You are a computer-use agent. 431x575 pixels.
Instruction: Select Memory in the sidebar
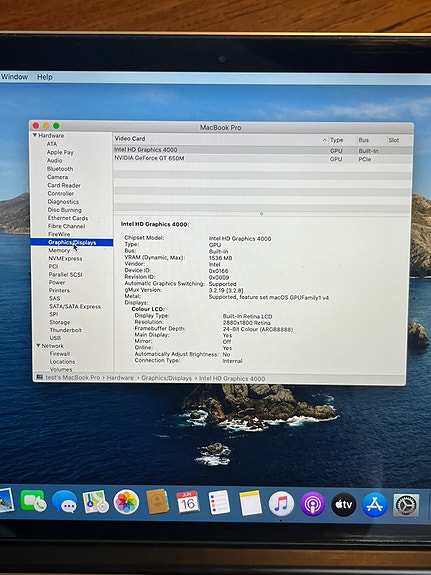(x=59, y=250)
